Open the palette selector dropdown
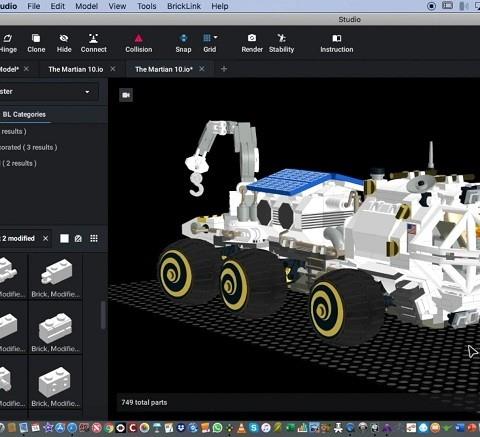 pyautogui.click(x=49, y=92)
